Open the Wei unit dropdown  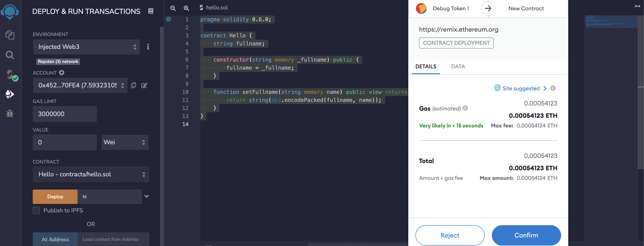[125, 142]
